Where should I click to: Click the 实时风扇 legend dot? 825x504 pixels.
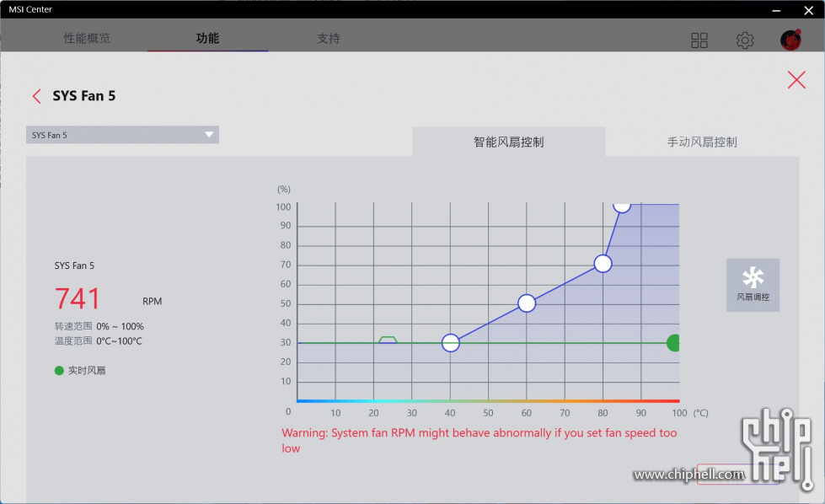(59, 371)
